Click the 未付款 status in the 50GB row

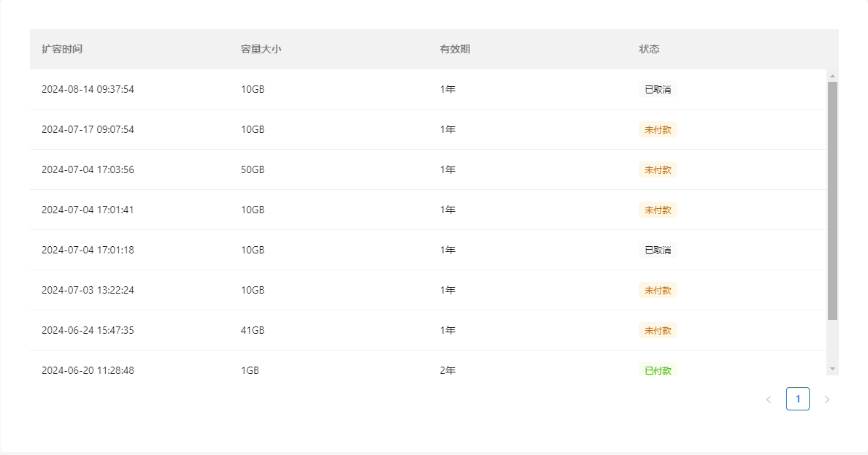tap(657, 170)
